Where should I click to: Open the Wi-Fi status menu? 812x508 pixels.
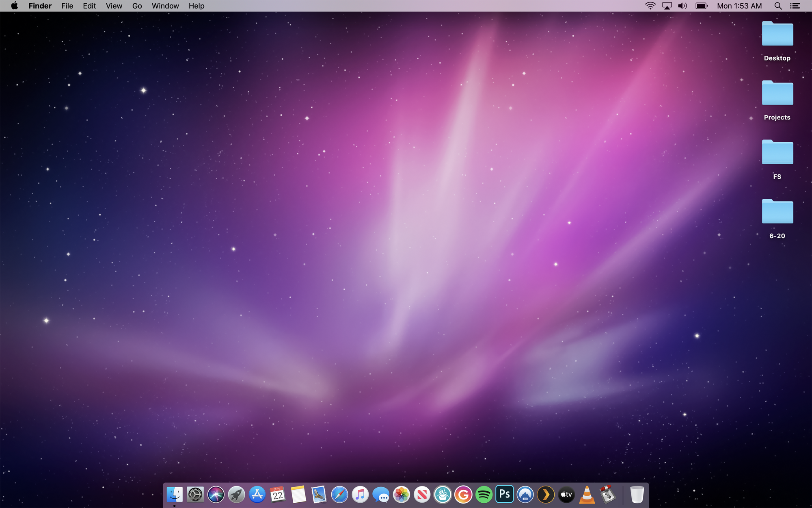coord(650,6)
